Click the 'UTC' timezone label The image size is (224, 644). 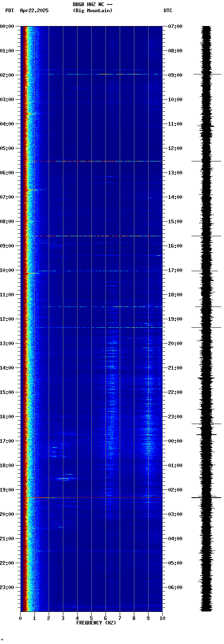click(x=168, y=11)
